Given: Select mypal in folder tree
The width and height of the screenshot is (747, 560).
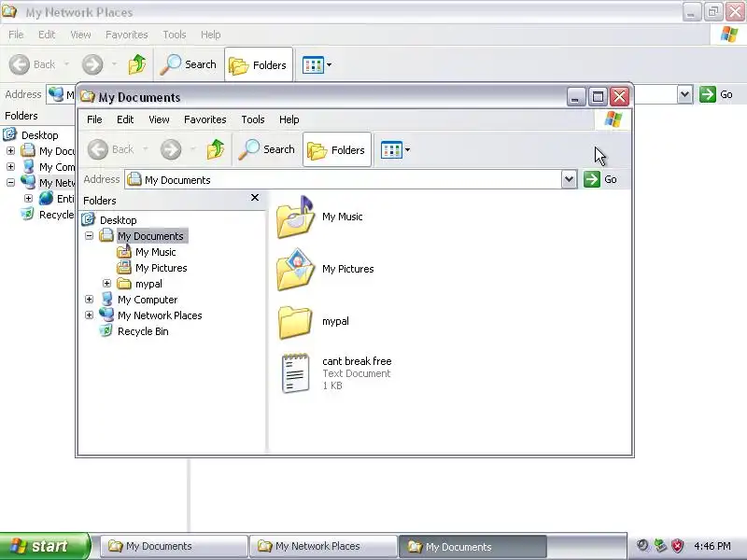Looking at the screenshot, I should [148, 284].
